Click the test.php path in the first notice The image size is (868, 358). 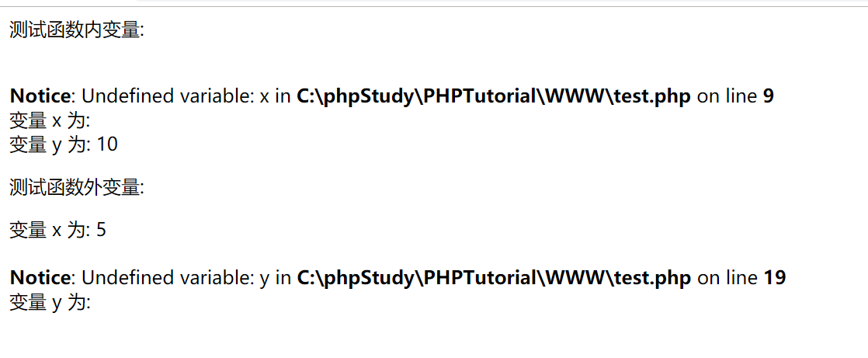click(494, 96)
